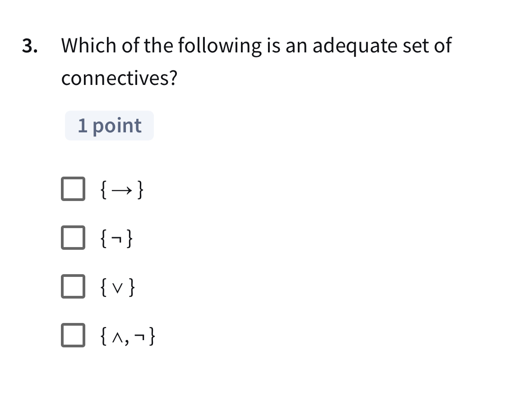This screenshot has height=393, width=532.
Task: Select the third answer checkbox
Action: pyautogui.click(x=73, y=286)
